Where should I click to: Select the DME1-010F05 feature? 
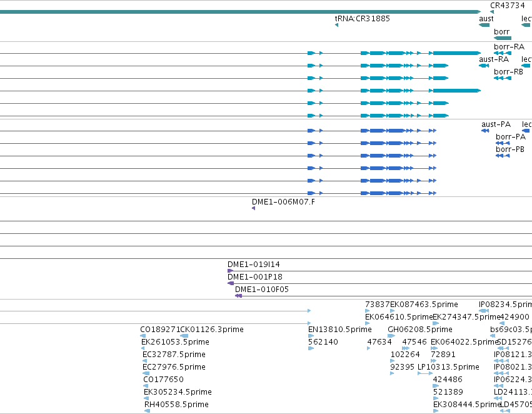pos(383,296)
